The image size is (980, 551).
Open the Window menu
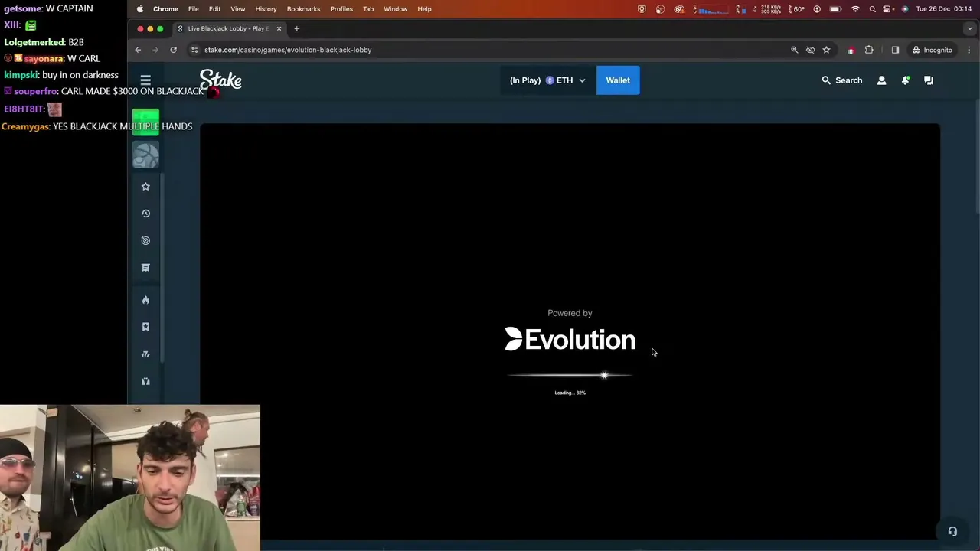point(396,9)
